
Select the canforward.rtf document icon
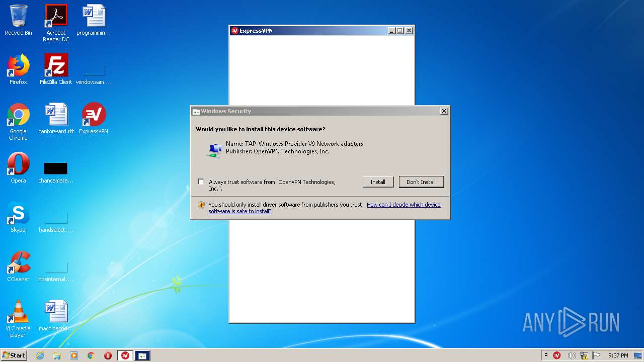coord(56,119)
